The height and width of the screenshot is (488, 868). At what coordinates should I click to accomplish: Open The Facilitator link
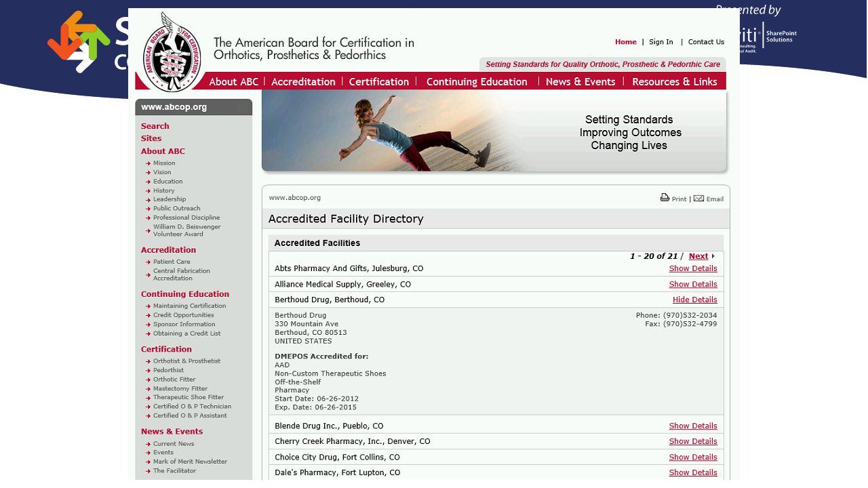coord(174,471)
